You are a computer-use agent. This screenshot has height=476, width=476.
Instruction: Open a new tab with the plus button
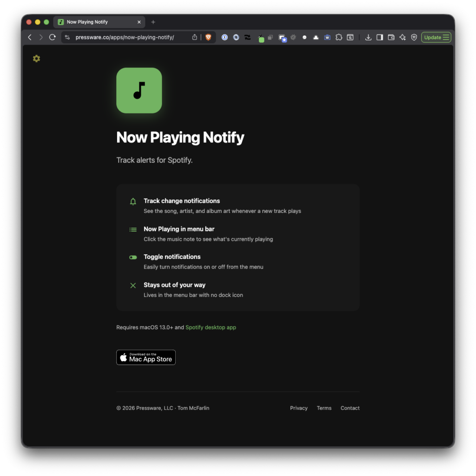click(153, 22)
